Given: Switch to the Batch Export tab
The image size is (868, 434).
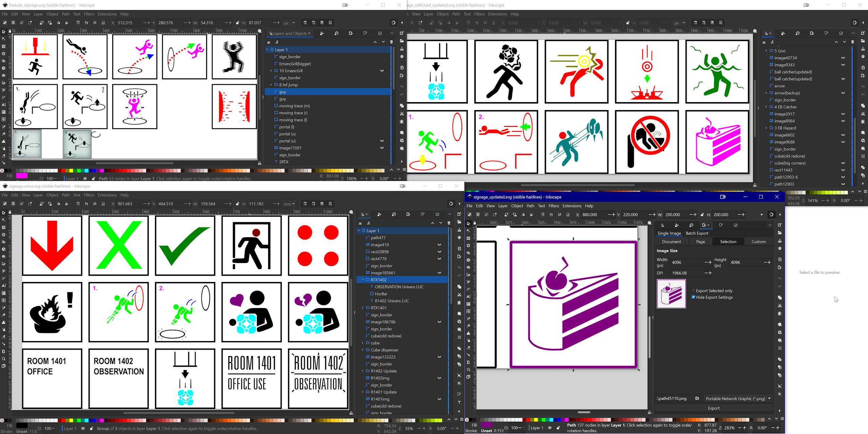Looking at the screenshot, I should [x=697, y=233].
